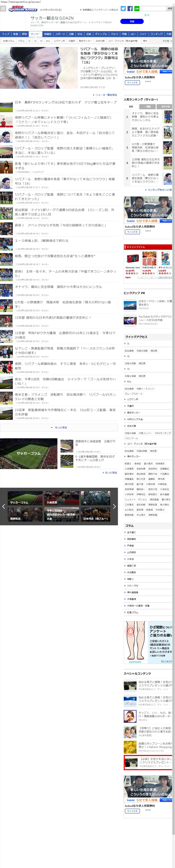Image resolution: width=175 pixels, height=868 pixels.
Task: Click the search input field
Action: [153, 9]
